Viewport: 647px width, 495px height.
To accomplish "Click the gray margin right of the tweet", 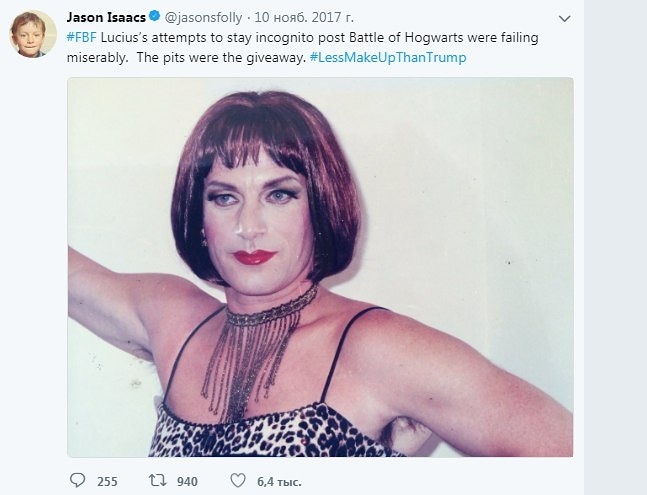I will (x=615, y=250).
